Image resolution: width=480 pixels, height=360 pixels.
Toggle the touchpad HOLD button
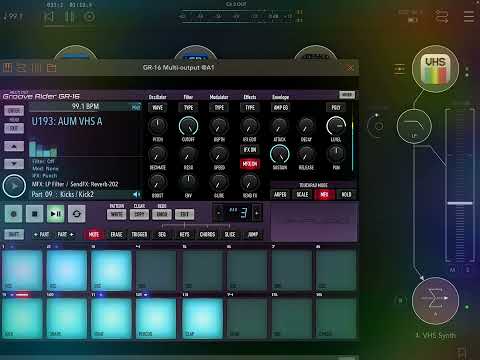click(346, 195)
